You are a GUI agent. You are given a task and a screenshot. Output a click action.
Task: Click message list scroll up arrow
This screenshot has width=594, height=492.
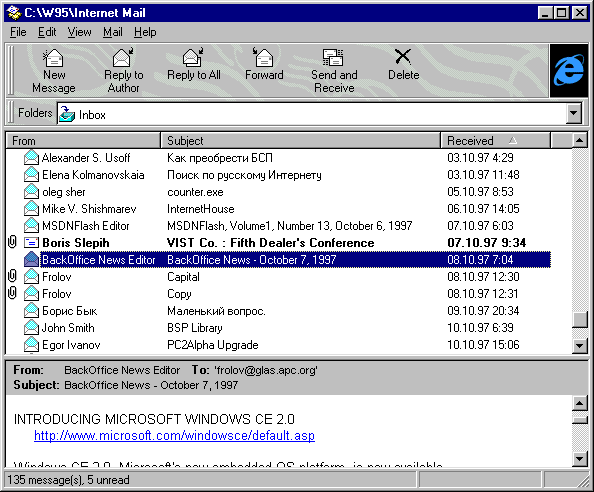580,141
